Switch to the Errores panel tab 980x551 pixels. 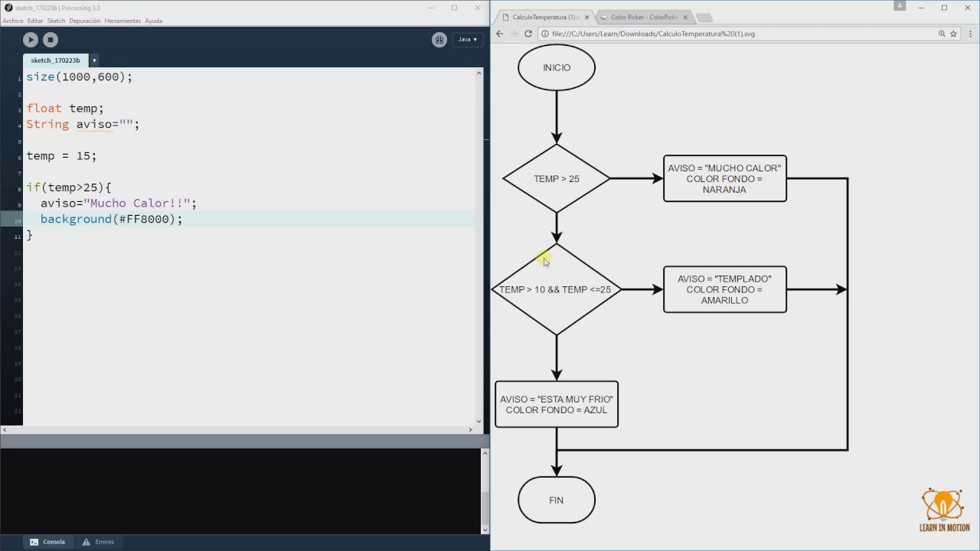click(98, 542)
